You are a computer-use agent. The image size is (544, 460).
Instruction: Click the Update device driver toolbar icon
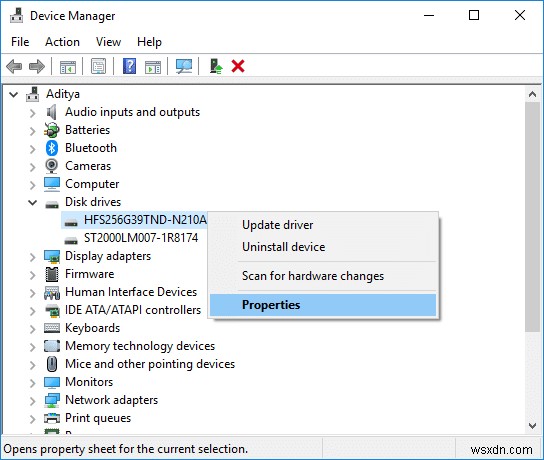(216, 66)
